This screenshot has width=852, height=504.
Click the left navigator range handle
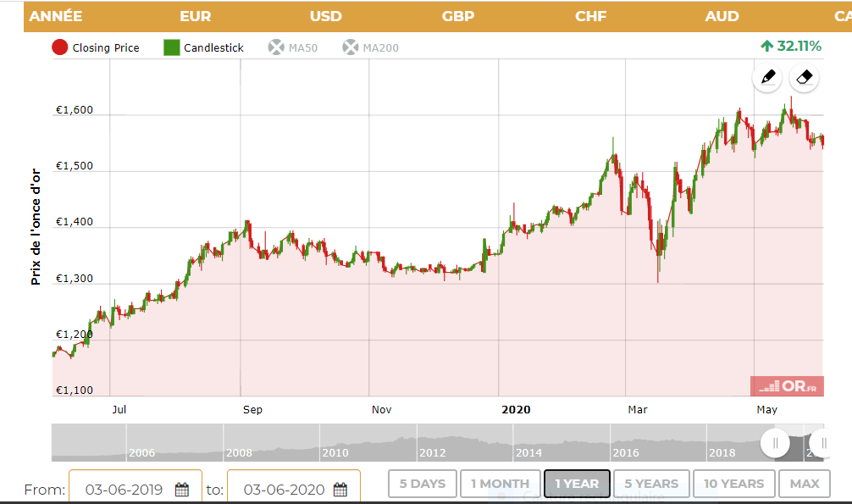(774, 443)
